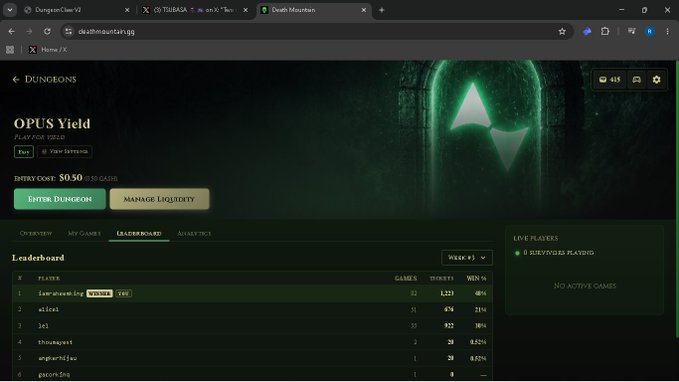679x382 pixels.
Task: Open the Home / X bookmark
Action: (x=48, y=50)
